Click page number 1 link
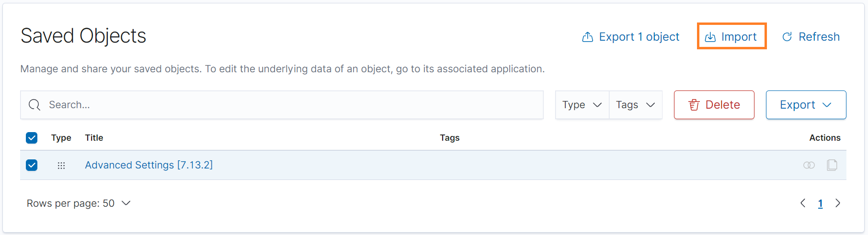 [x=820, y=204]
